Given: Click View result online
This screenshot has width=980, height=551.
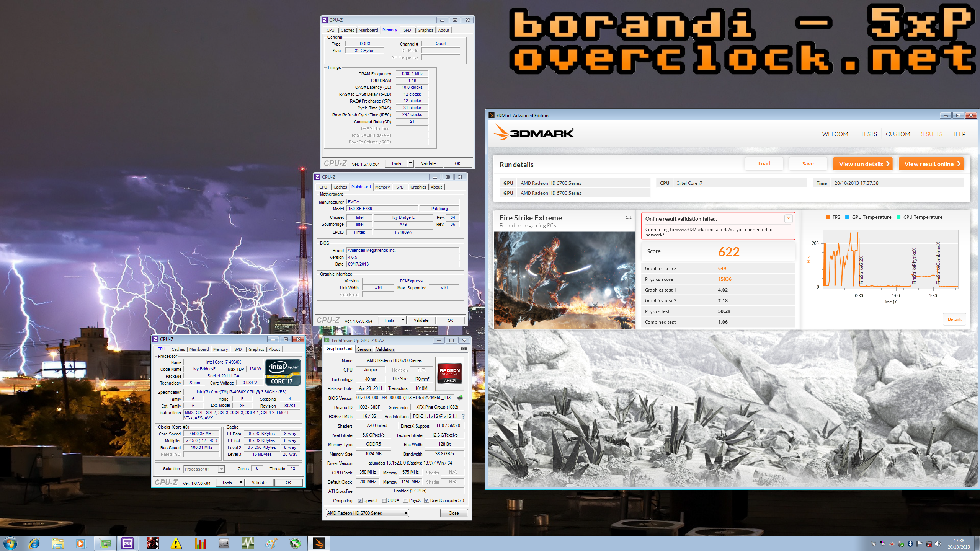Looking at the screenshot, I should click(931, 164).
